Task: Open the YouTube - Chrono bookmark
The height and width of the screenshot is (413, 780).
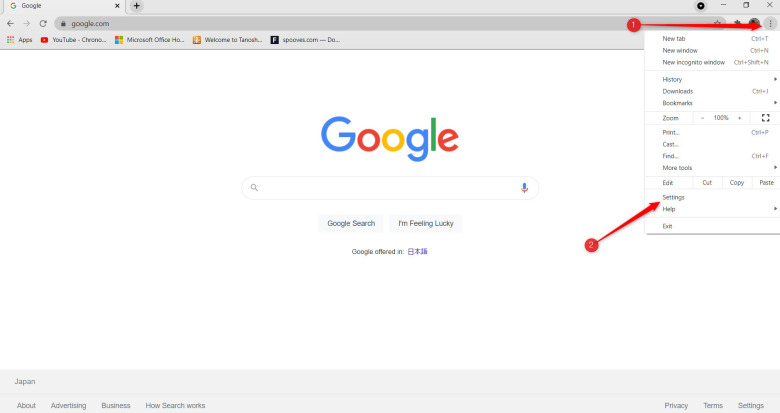Action: [74, 40]
